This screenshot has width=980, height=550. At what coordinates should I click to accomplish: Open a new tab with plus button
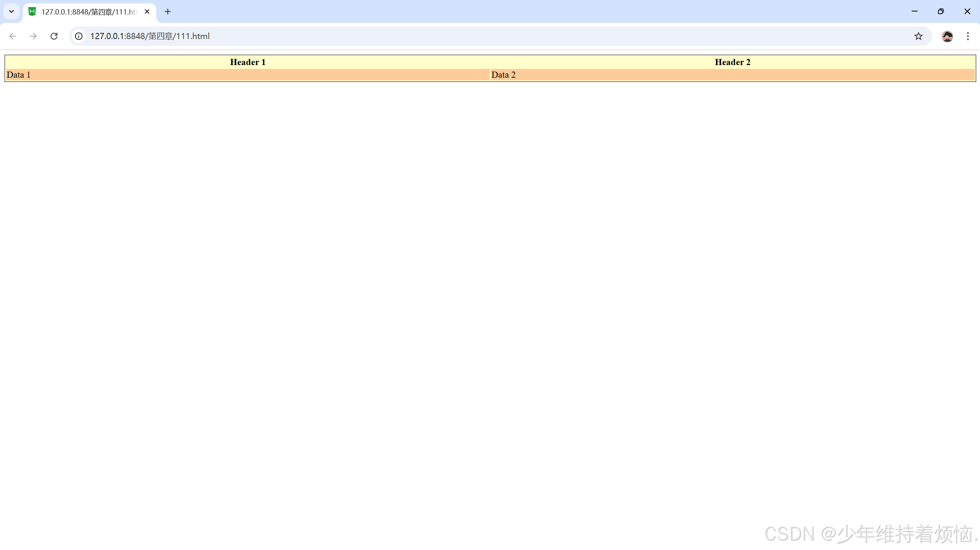coord(167,11)
